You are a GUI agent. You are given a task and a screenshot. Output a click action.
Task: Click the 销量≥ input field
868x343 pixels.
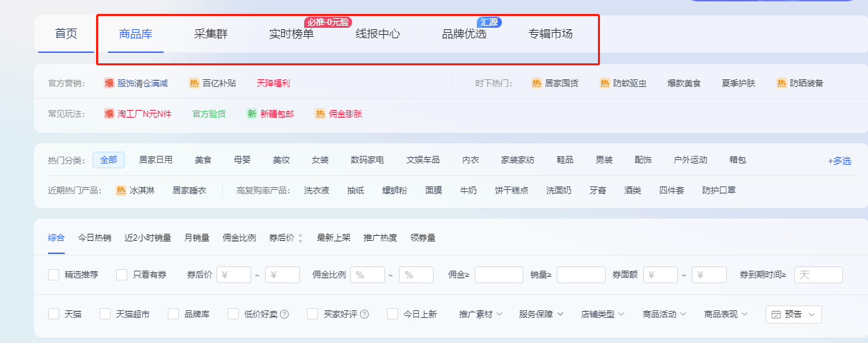click(581, 275)
